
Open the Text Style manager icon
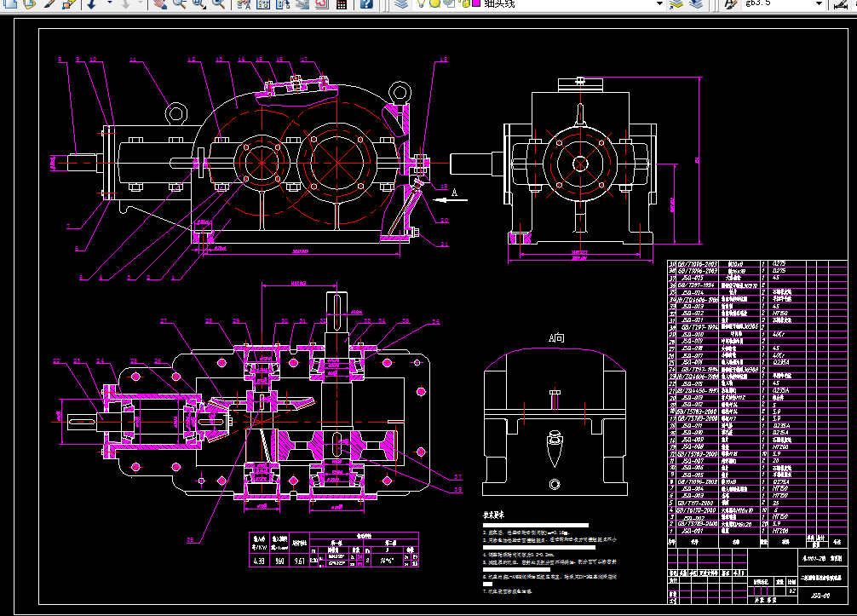(730, 3)
